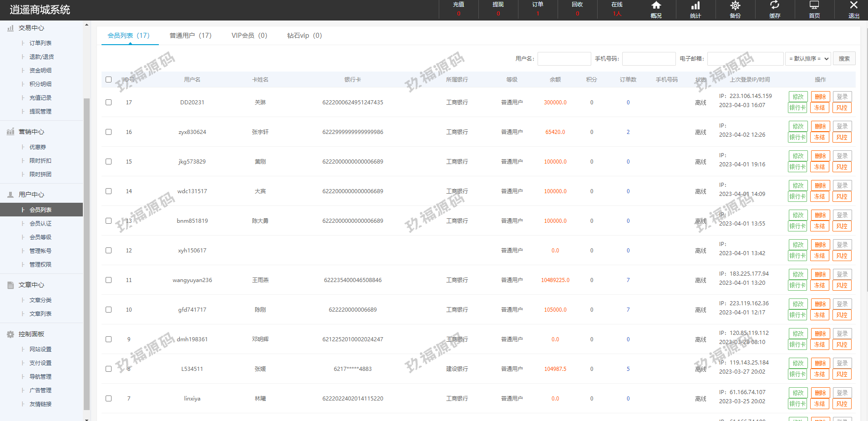Open the 概况 overview home icon
This screenshot has height=421, width=868.
pyautogui.click(x=656, y=6)
